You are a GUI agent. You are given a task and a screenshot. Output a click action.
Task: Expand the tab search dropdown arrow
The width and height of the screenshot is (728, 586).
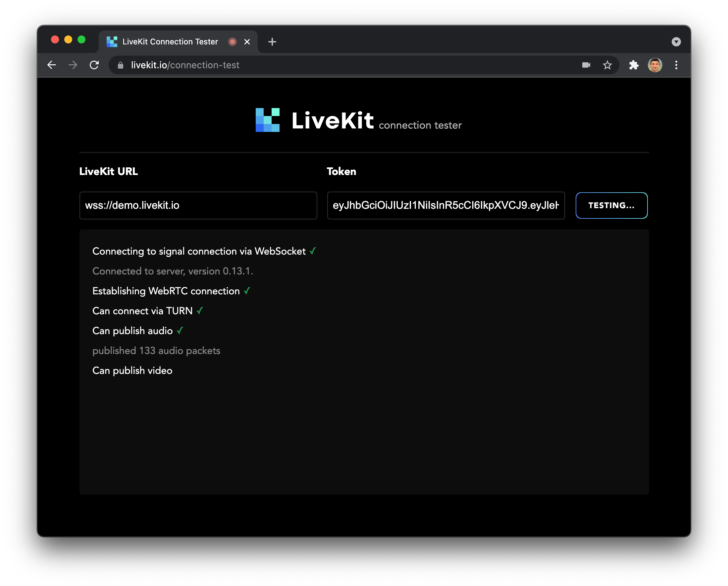click(676, 42)
